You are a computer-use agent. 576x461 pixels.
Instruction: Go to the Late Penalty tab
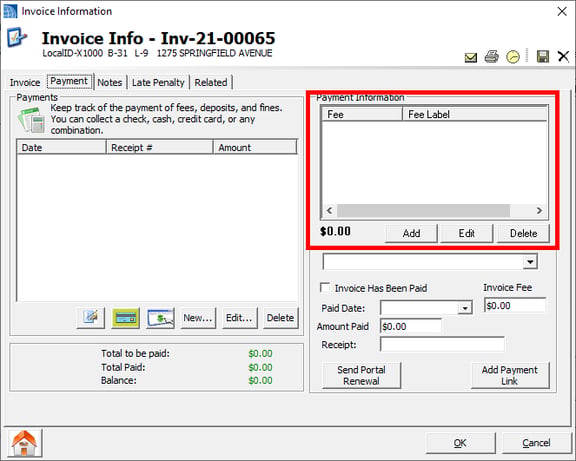coord(158,82)
